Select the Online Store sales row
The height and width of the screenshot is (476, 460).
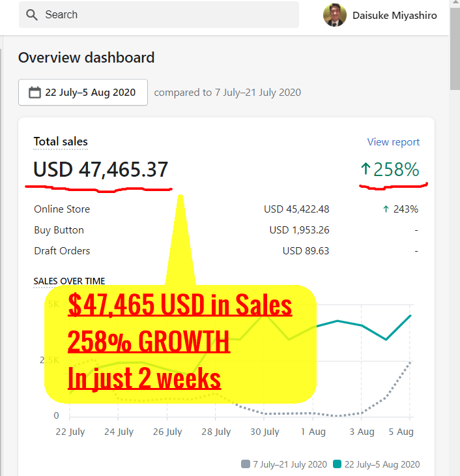coord(62,209)
